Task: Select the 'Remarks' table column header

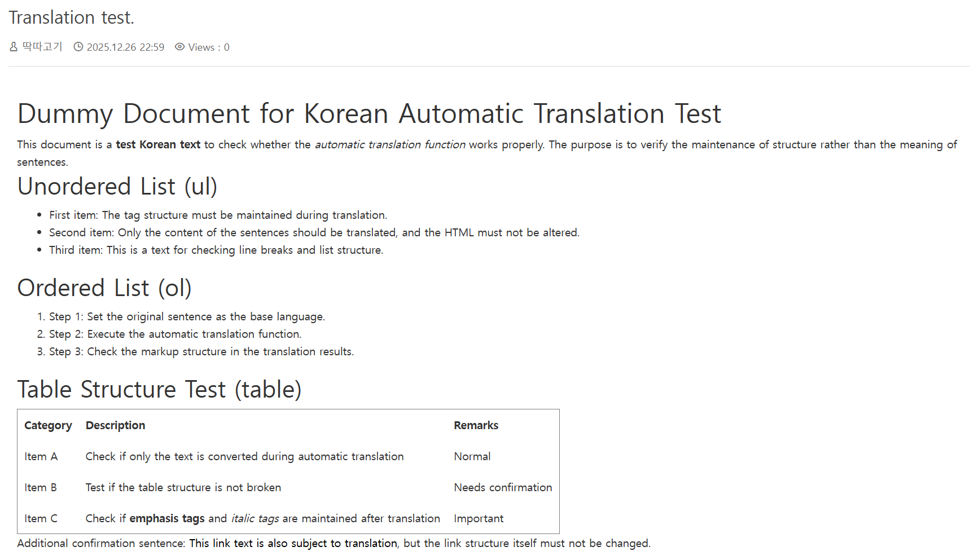Action: [x=476, y=425]
